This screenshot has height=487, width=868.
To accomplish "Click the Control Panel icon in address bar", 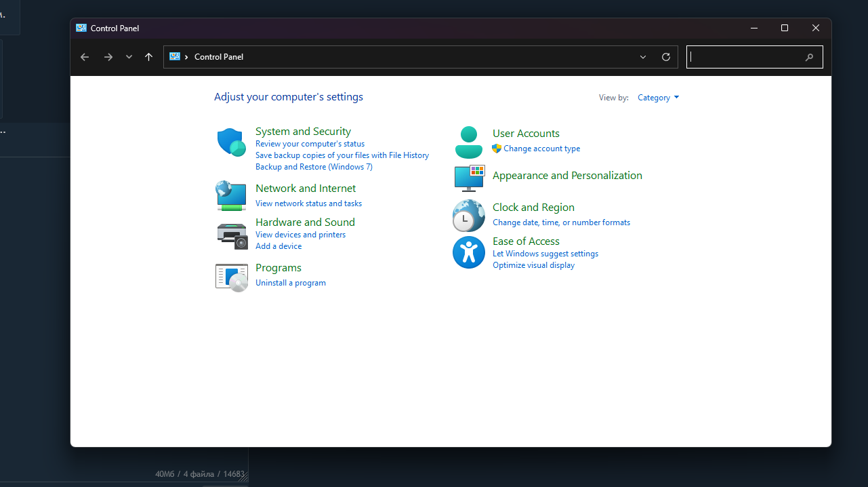I will point(175,57).
